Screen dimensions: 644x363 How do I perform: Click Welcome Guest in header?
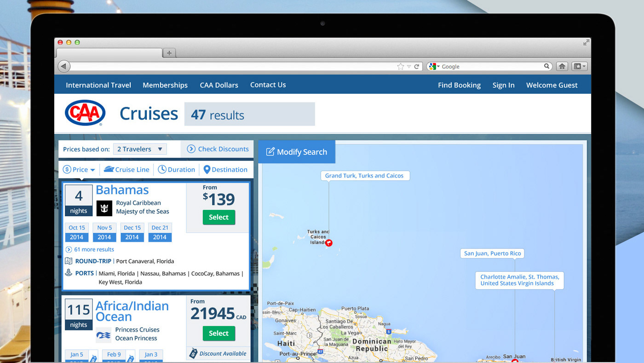point(552,85)
